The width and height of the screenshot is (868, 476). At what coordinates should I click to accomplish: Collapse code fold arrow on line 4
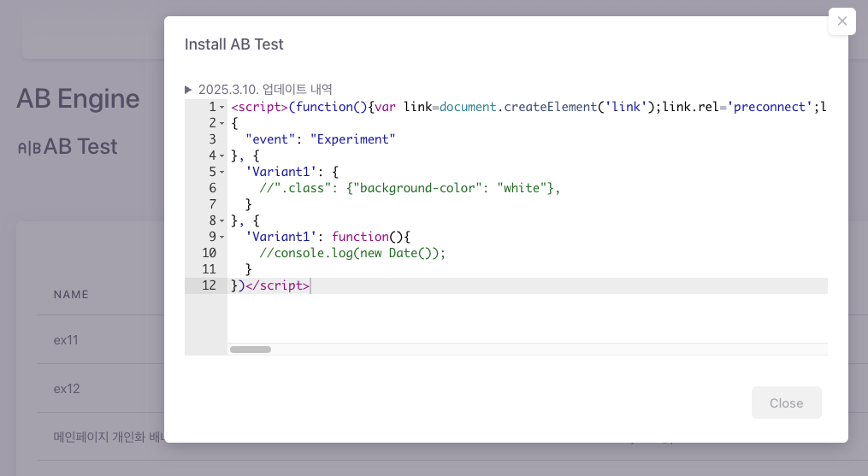[x=222, y=156]
